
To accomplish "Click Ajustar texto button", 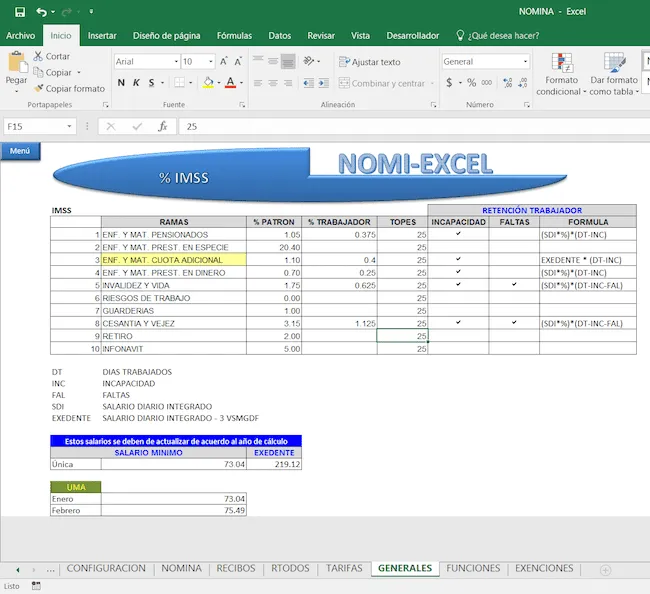I will click(x=368, y=62).
